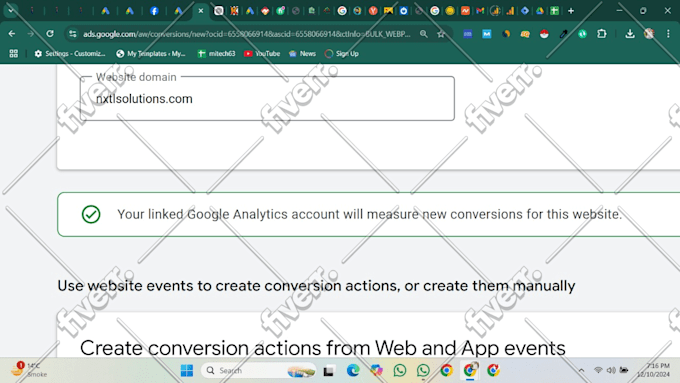The image size is (680, 383).
Task: Switch to the Gmail tab
Action: click(480, 11)
